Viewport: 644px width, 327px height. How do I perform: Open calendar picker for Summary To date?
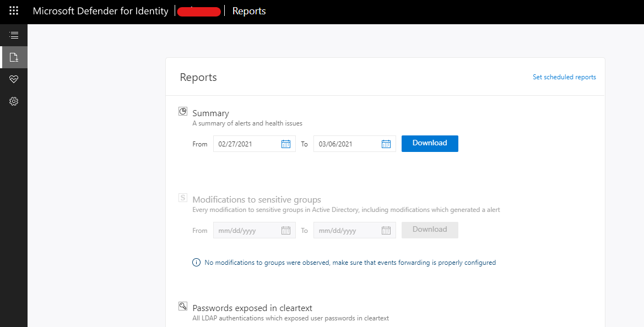[386, 144]
